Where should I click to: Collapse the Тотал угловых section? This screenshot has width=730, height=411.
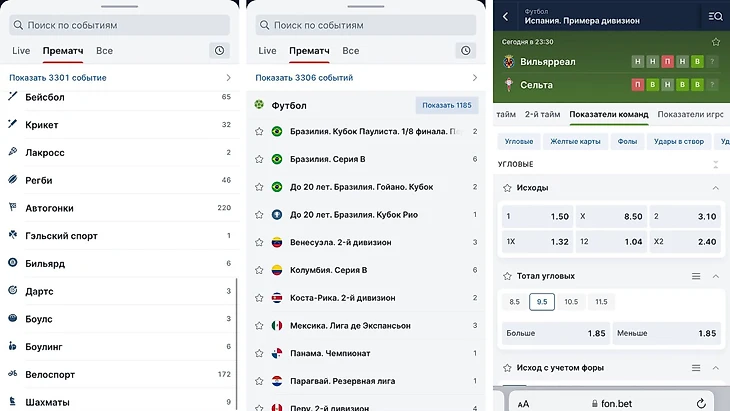pyautogui.click(x=715, y=276)
